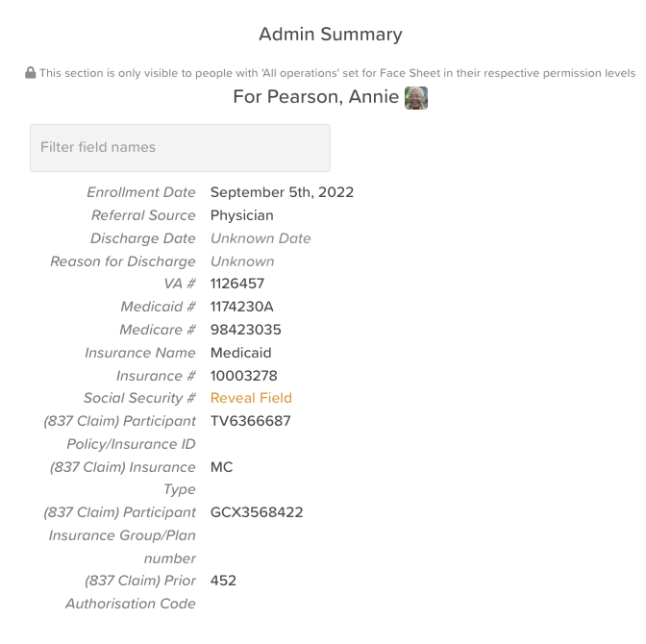Click the prior authorisation code 452
646x644 pixels.
tap(223, 581)
